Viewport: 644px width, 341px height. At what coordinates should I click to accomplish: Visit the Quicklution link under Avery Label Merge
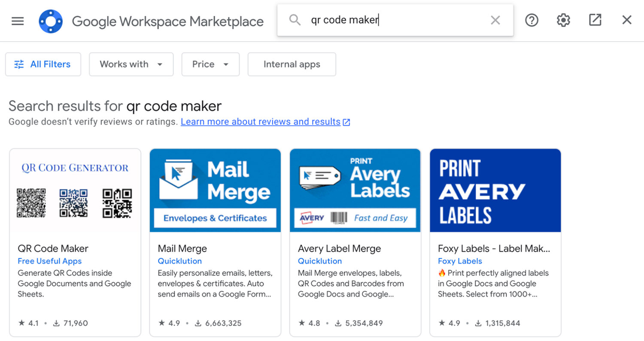point(320,261)
